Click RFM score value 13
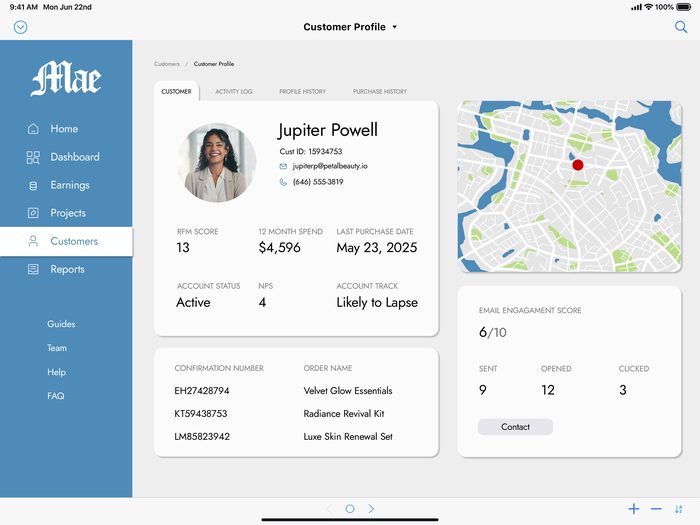700x525 pixels. pos(183,247)
